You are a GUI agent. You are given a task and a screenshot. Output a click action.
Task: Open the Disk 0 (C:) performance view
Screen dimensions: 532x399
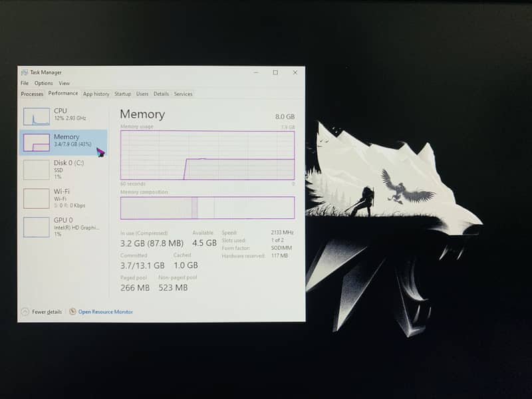click(x=37, y=170)
